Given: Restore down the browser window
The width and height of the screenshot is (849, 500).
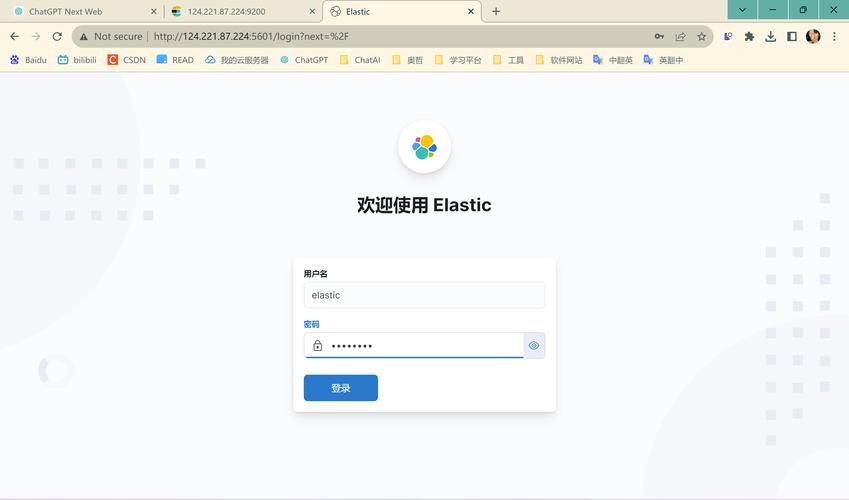Looking at the screenshot, I should 803,9.
